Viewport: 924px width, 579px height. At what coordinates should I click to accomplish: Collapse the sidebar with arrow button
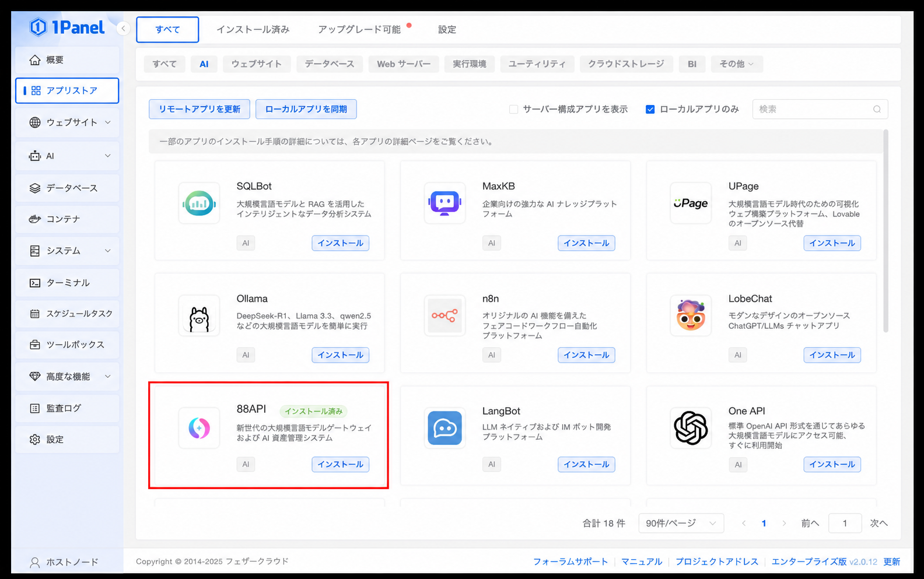coord(123,28)
